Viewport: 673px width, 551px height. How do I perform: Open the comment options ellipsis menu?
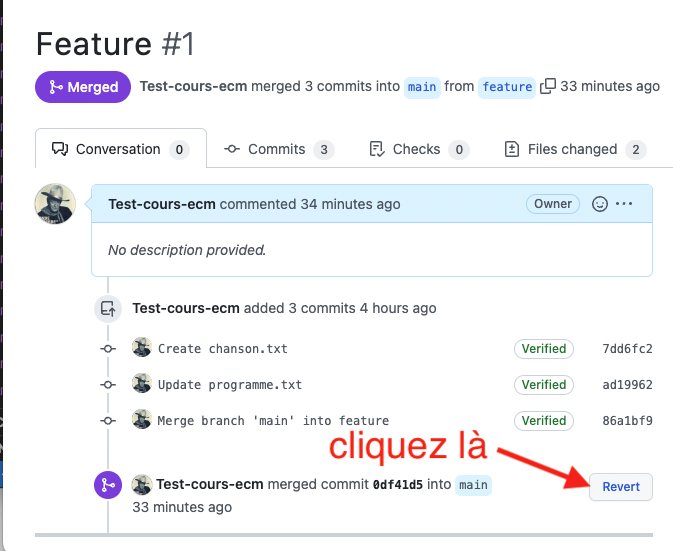point(625,204)
